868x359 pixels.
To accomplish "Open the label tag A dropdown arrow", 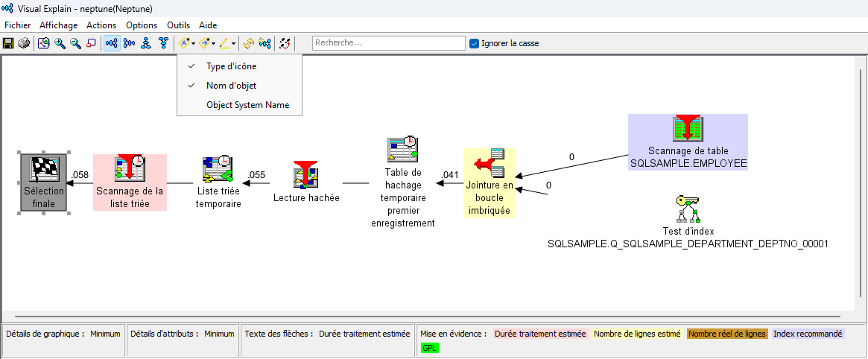I will pos(193,44).
